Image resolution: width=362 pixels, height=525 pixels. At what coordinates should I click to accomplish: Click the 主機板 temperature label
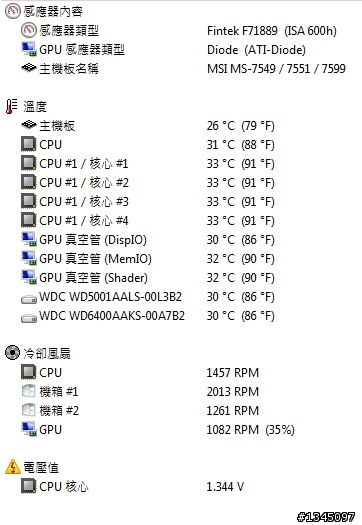pos(57,126)
